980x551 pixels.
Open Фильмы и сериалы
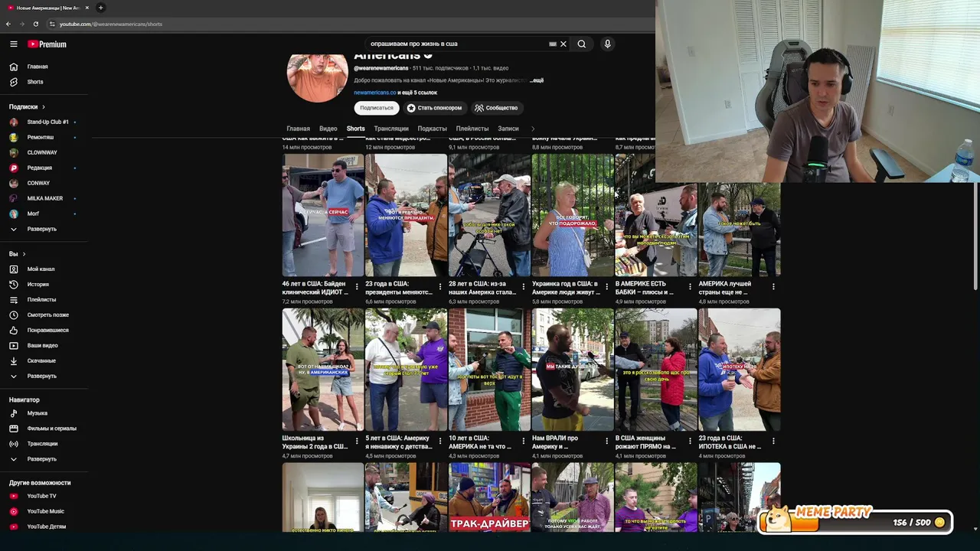(x=51, y=429)
